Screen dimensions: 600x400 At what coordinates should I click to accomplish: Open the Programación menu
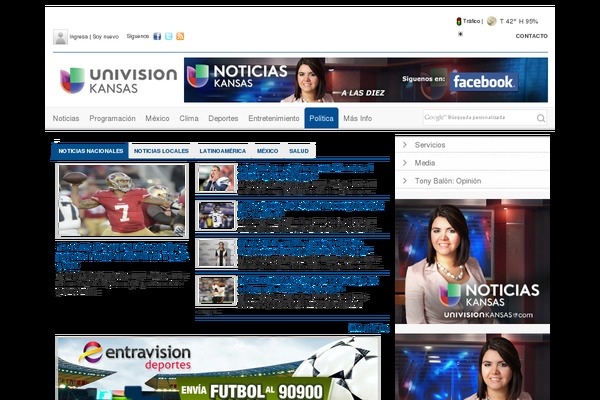pos(112,118)
